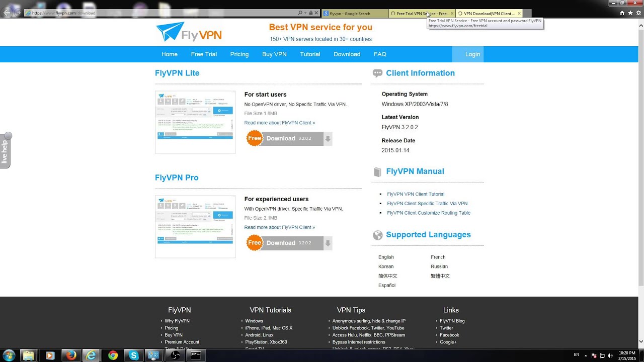644x362 pixels.
Task: Click the FlyVPN Pro screenshot thumbnail
Action: (x=195, y=227)
